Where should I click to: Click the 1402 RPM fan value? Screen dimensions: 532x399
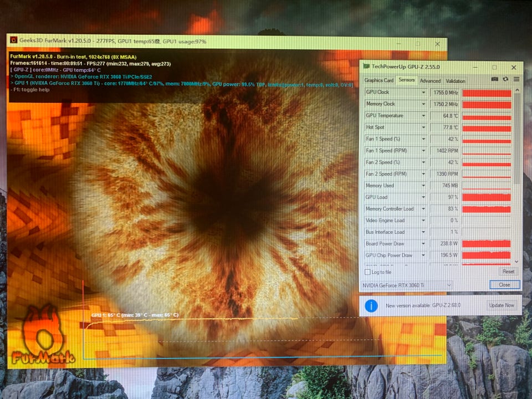445,151
